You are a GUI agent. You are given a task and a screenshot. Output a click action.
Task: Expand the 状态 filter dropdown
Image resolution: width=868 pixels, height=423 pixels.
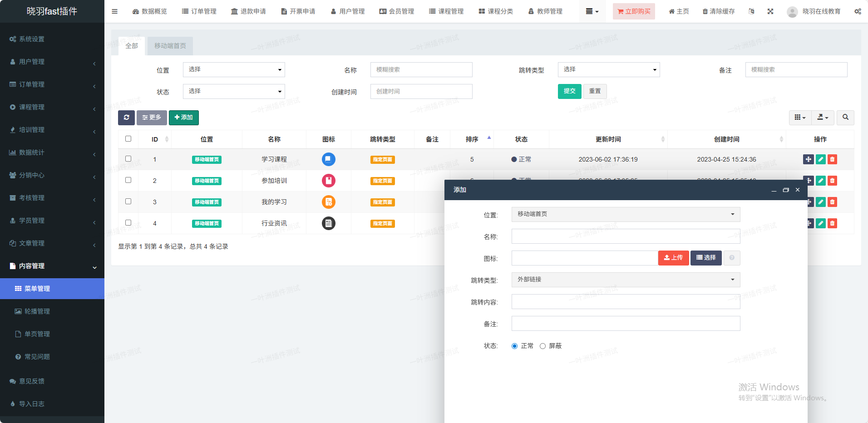[234, 91]
